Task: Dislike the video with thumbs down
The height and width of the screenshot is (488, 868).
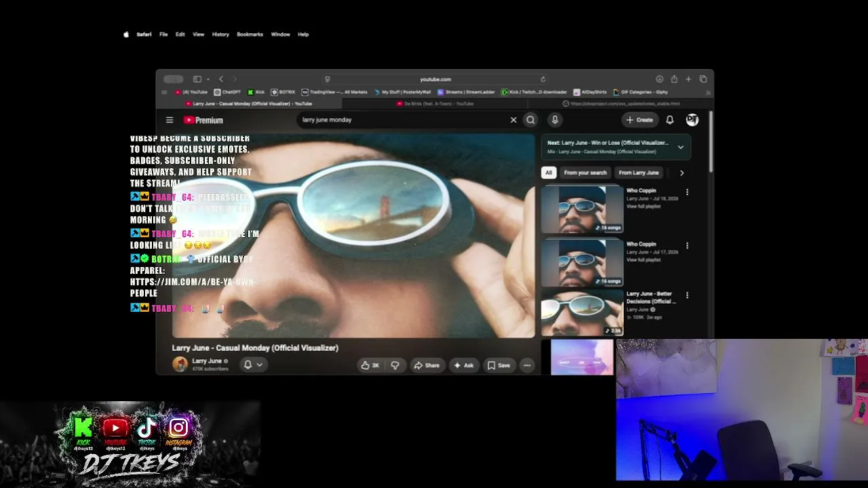Action: (395, 365)
